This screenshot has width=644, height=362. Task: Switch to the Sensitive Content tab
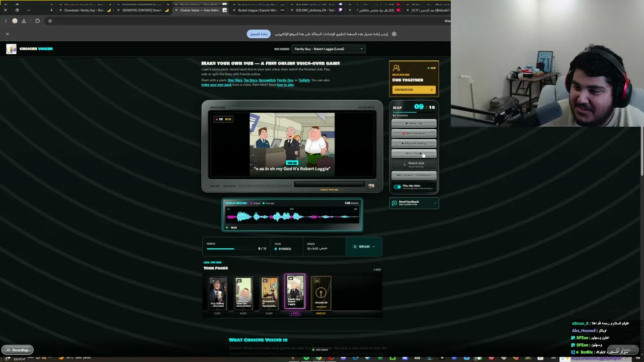coord(143,10)
